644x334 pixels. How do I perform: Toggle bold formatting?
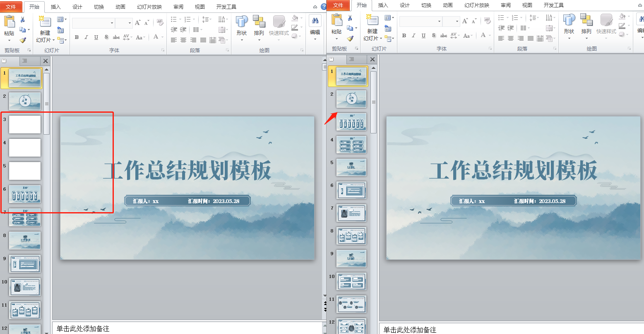tap(77, 37)
